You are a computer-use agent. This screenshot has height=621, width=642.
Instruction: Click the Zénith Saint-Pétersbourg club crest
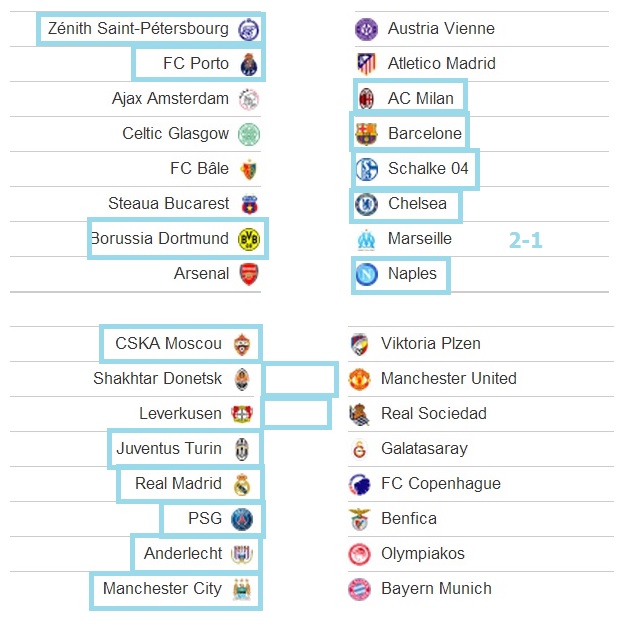click(x=249, y=29)
